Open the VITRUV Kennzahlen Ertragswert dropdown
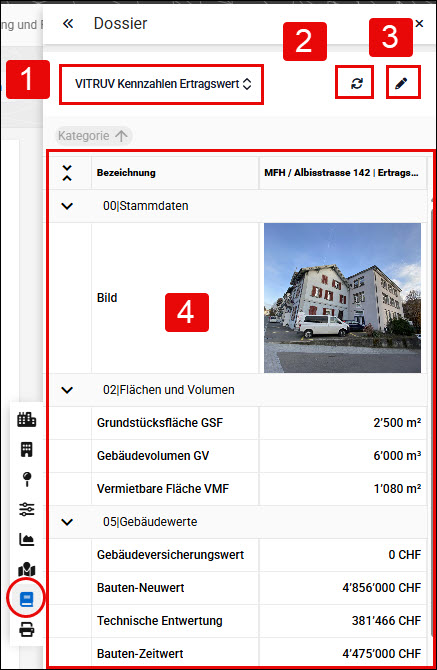The image size is (437, 670). point(163,84)
